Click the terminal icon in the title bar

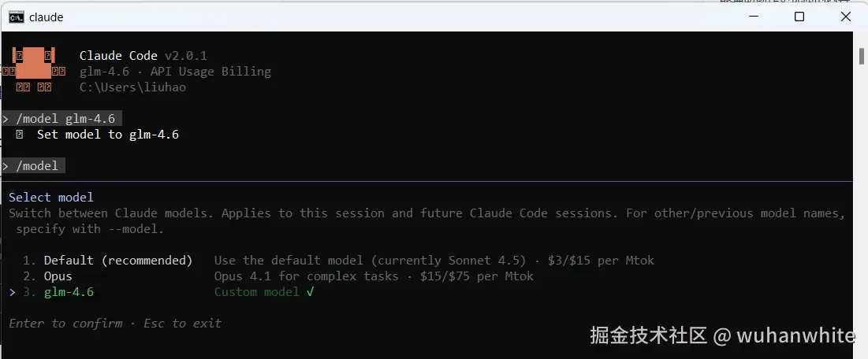tap(16, 17)
